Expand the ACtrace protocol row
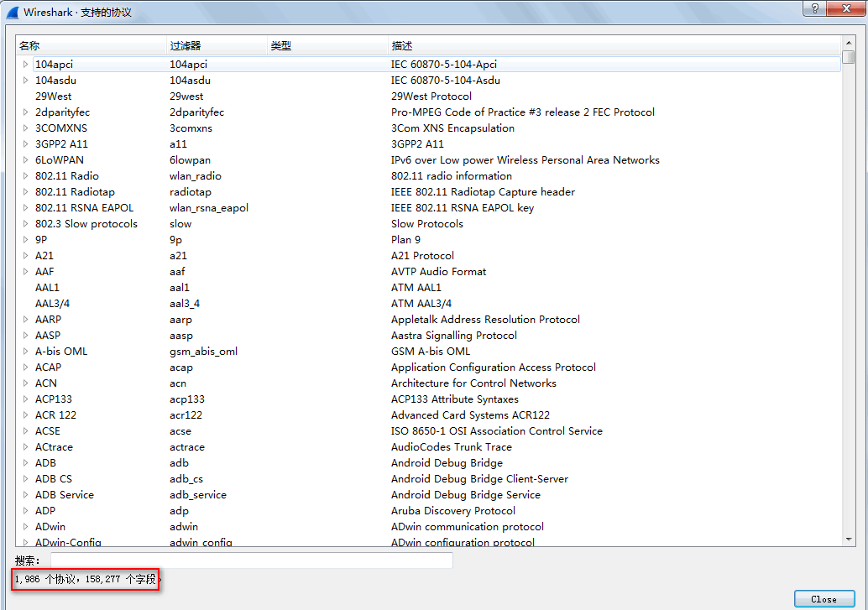The height and width of the screenshot is (610, 868). point(25,446)
